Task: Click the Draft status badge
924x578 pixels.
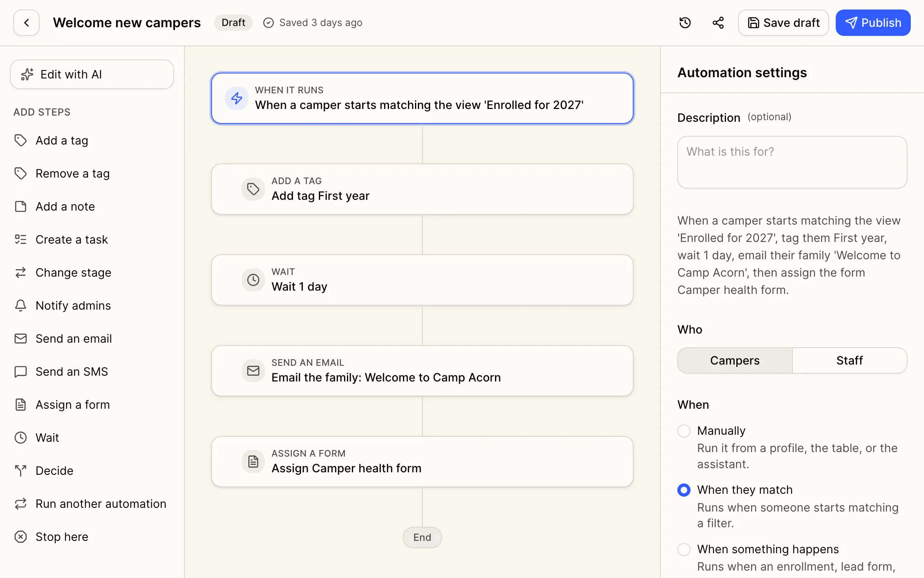Action: [233, 23]
